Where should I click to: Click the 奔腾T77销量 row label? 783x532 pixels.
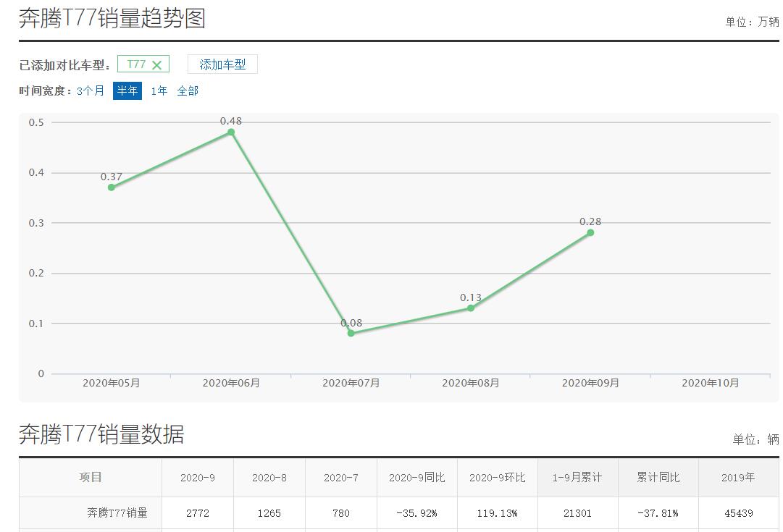(x=117, y=513)
